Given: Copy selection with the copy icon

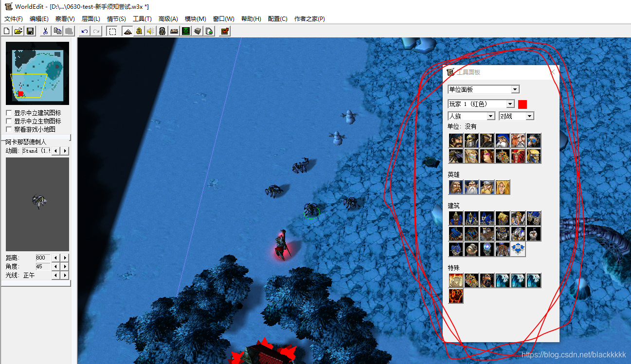Looking at the screenshot, I should pos(57,31).
